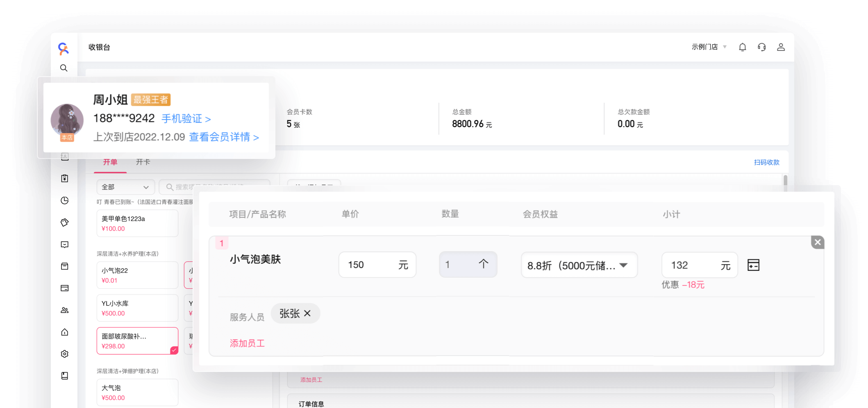Open notifications bell icon
Viewport: 868px width, 408px height.
[742, 47]
